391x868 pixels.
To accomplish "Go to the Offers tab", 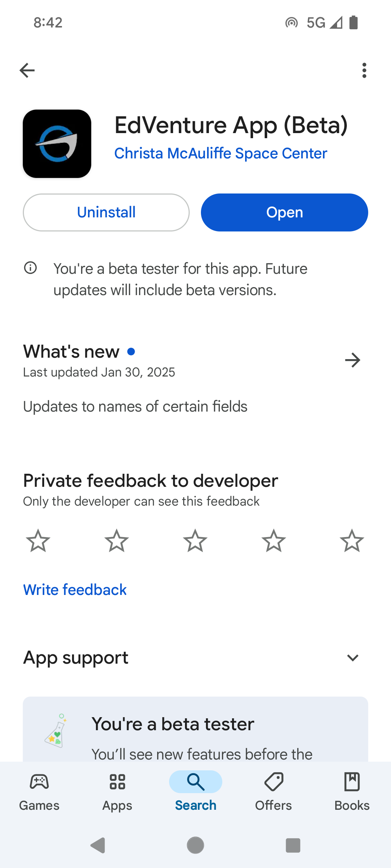I will coord(274,791).
